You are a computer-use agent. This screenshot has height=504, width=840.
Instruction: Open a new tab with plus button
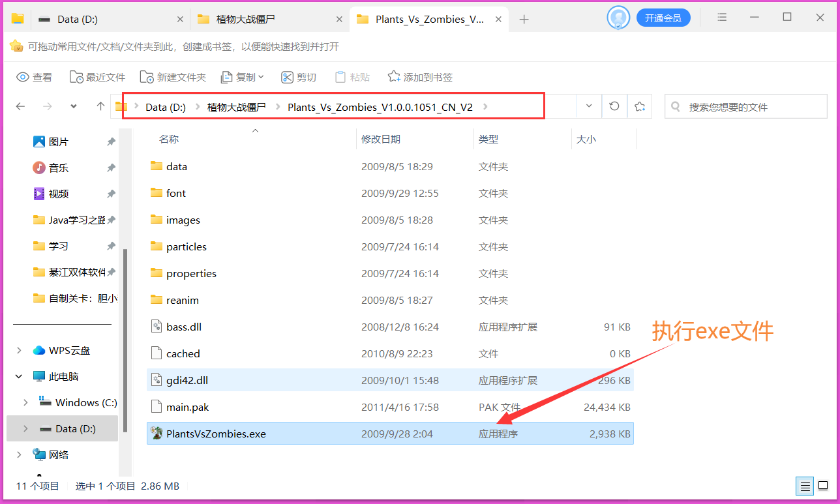coord(524,20)
